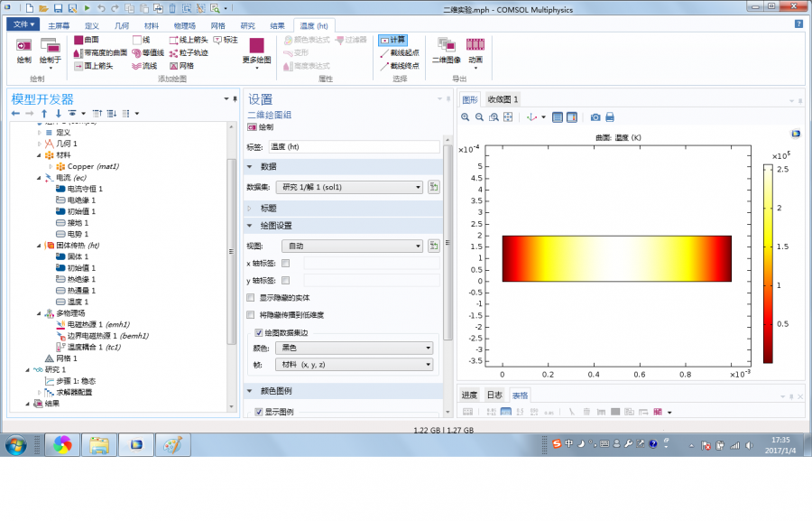This screenshot has width=812, height=521.
Task: Click the undo icon in quick access toolbar
Action: point(101,8)
